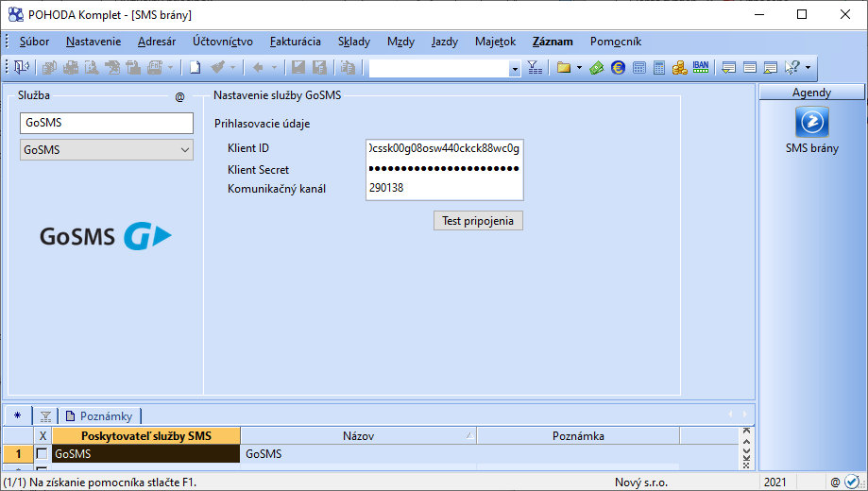This screenshot has width=868, height=491.
Task: Open the Nastavenie menu
Action: coord(93,42)
